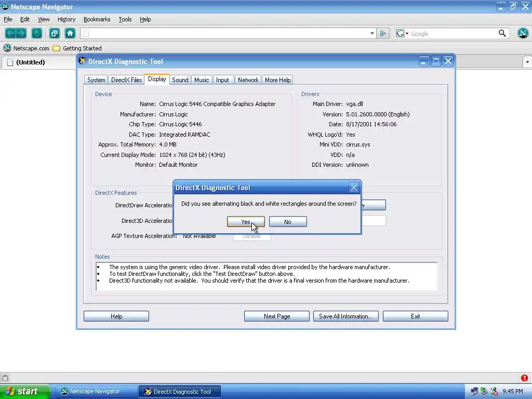Click the network computers tray icon
532x399 pixels.
(474, 391)
